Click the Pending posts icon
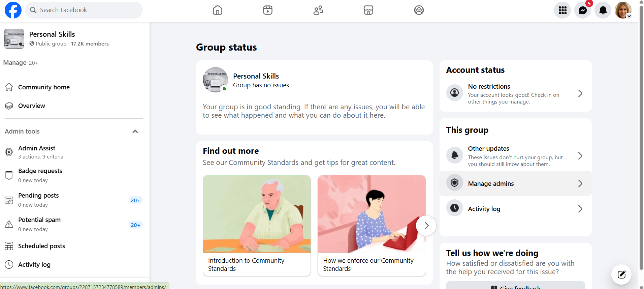Viewport: 644px width, 289px height. [x=9, y=200]
